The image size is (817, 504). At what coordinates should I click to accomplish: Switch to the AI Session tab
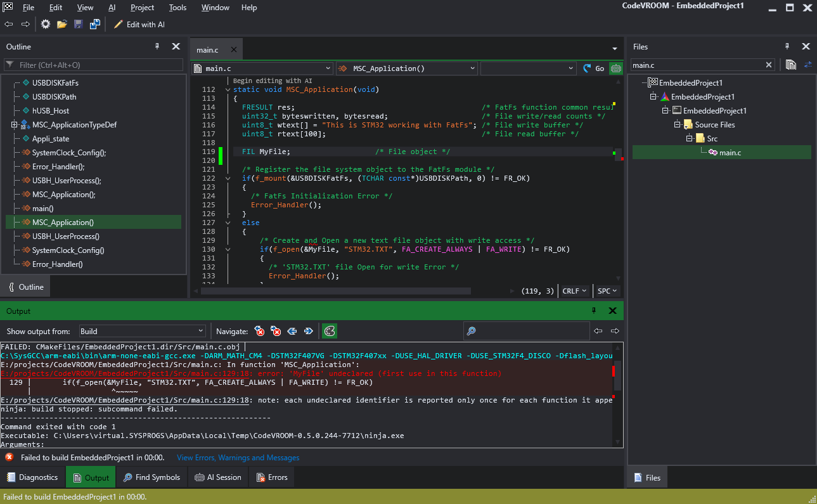pyautogui.click(x=218, y=477)
